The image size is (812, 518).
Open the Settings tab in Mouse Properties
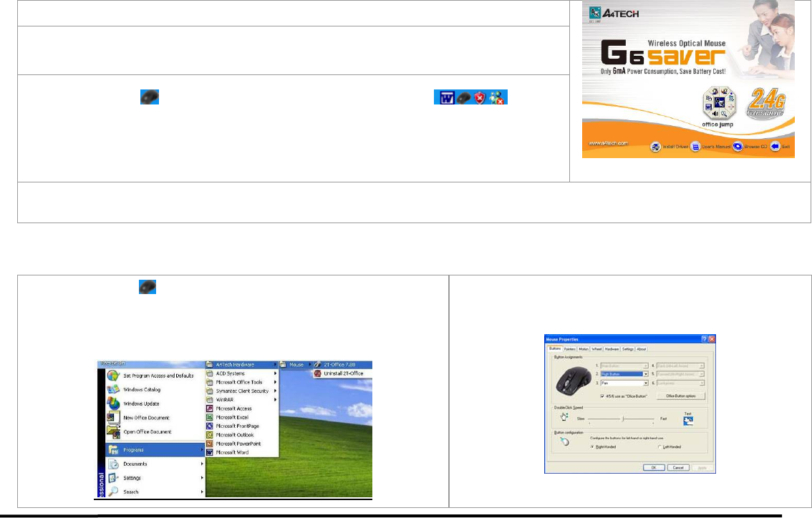[x=628, y=348]
